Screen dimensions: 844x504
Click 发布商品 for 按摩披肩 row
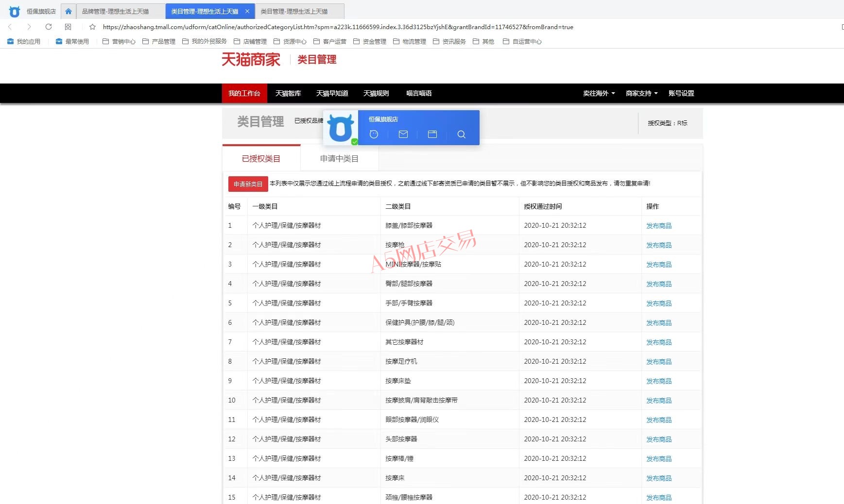coord(659,401)
